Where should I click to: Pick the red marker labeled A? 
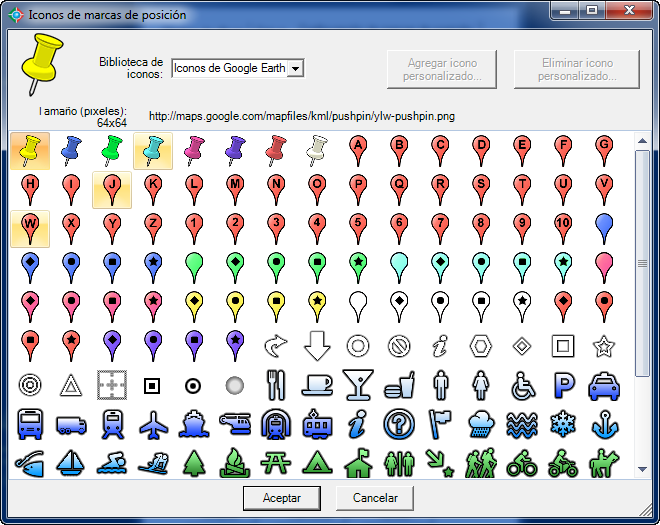pos(358,151)
